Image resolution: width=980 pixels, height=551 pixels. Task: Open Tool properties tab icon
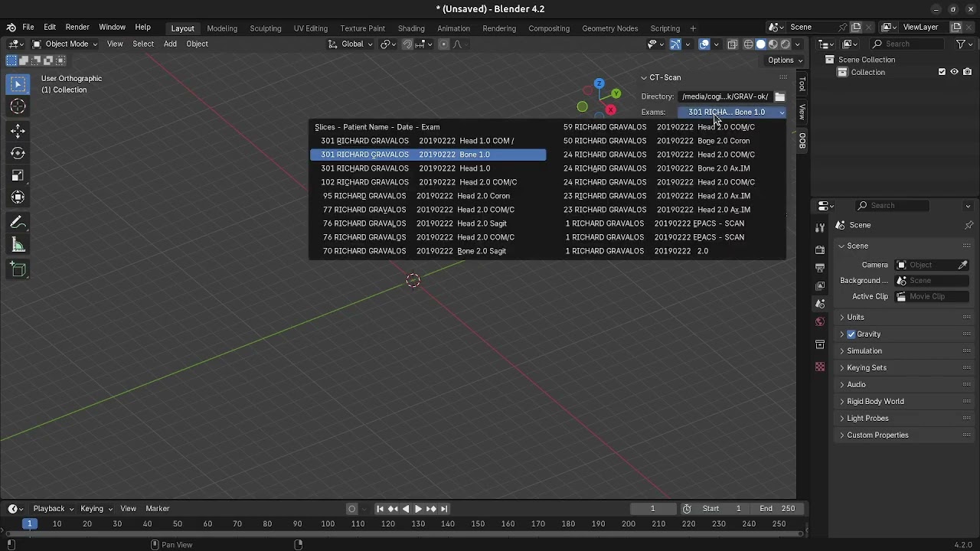(x=820, y=228)
